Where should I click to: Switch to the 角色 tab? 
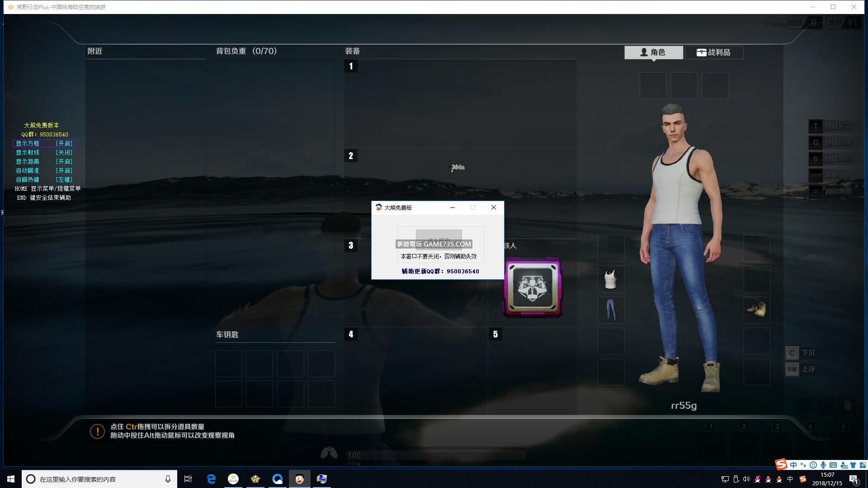click(x=653, y=52)
